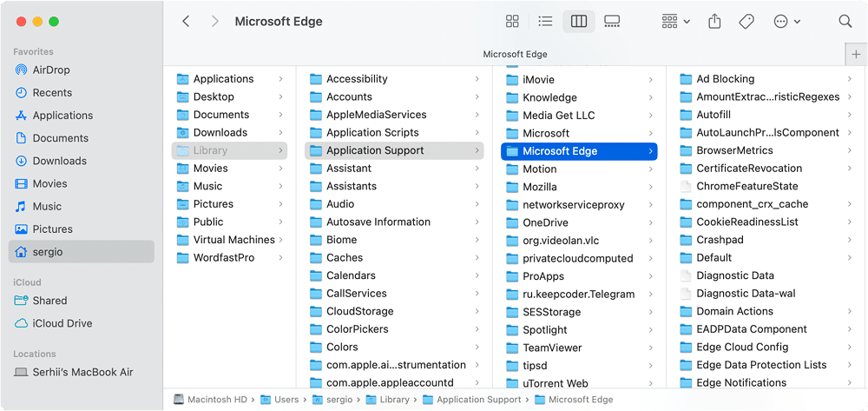The width and height of the screenshot is (868, 411).
Task: Open Music in the sidebar
Action: coord(82,206)
